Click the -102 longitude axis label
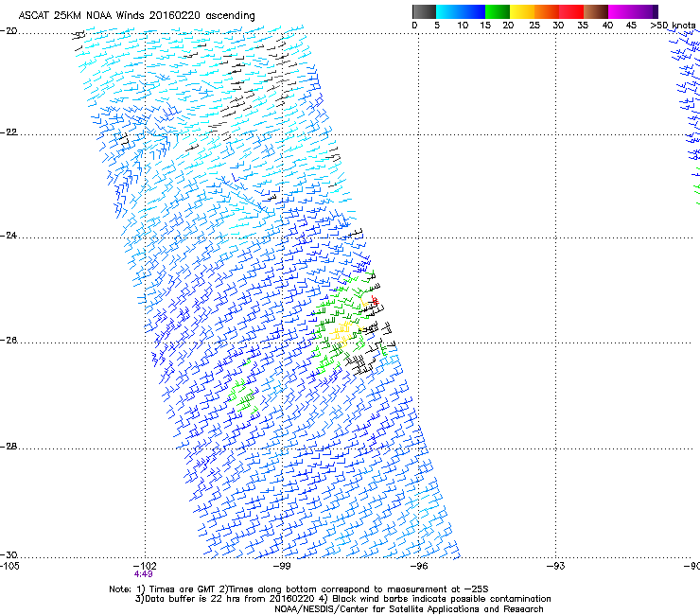 (x=145, y=566)
